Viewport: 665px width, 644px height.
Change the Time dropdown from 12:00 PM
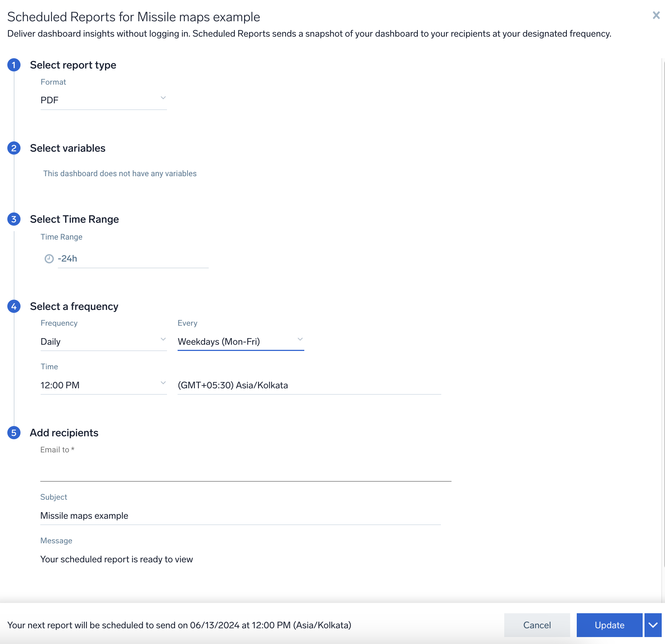click(x=103, y=385)
